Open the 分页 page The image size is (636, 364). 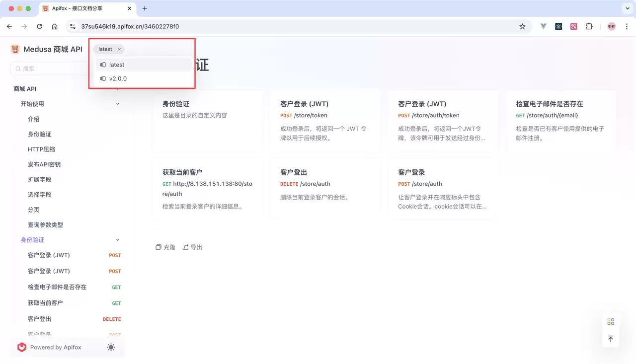[x=34, y=210]
